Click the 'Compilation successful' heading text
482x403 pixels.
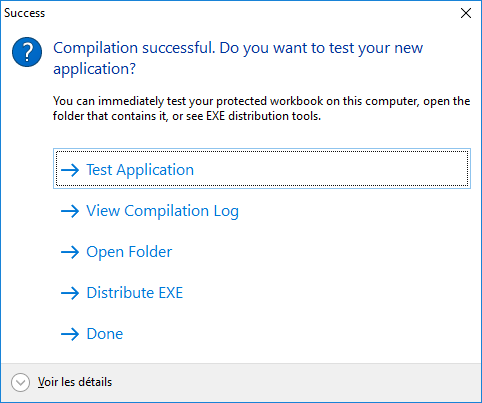click(x=238, y=58)
